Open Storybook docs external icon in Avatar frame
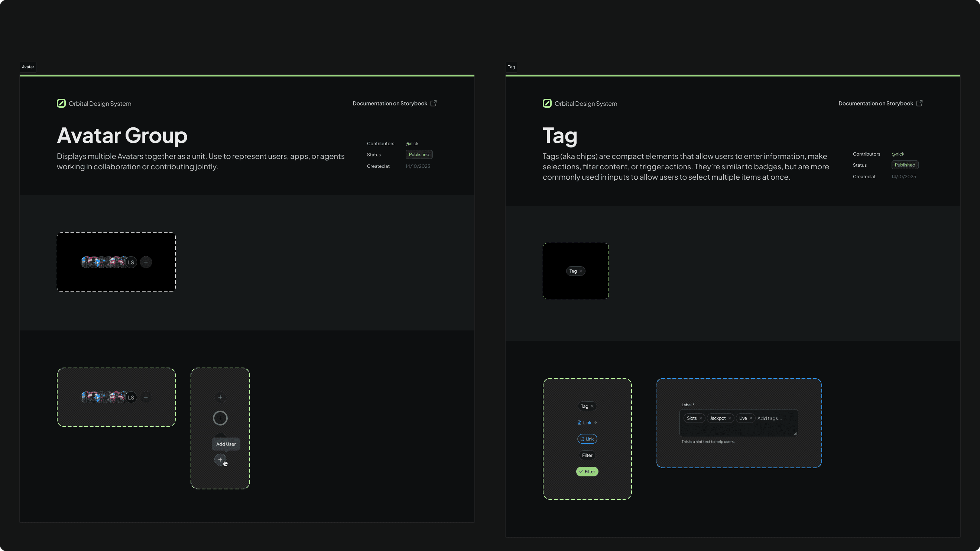 (433, 104)
